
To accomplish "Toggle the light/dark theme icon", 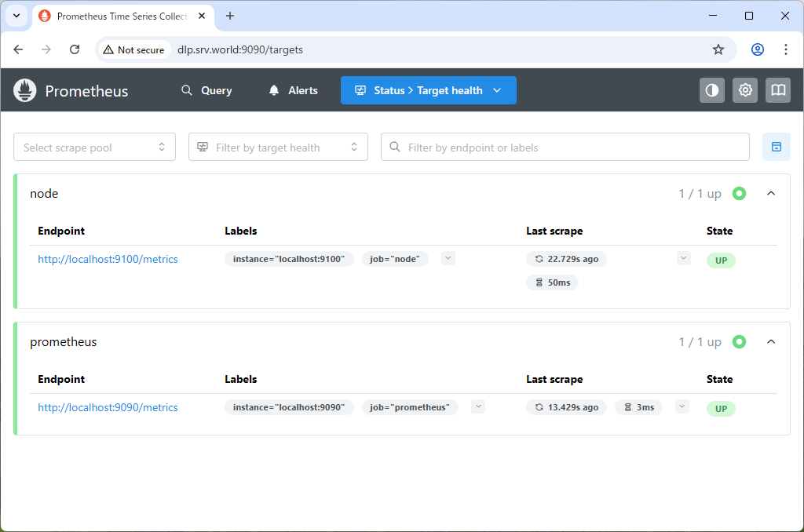I will pyautogui.click(x=711, y=90).
